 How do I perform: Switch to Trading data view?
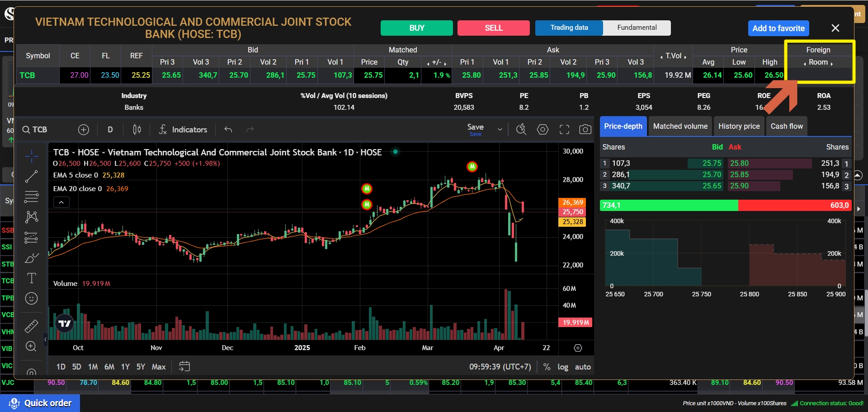coord(569,28)
